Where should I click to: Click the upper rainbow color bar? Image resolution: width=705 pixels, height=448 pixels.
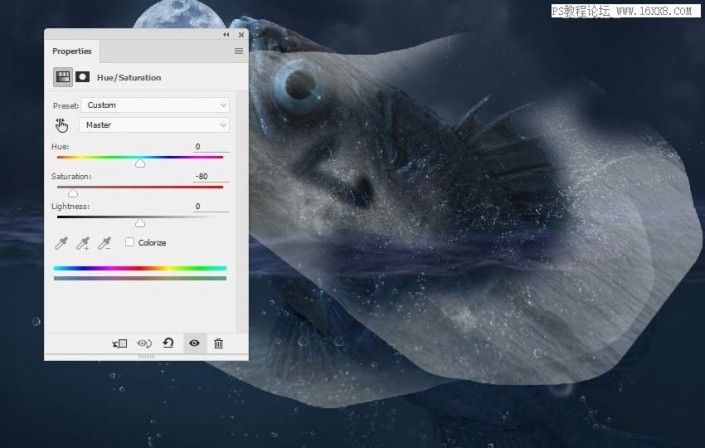(140, 268)
